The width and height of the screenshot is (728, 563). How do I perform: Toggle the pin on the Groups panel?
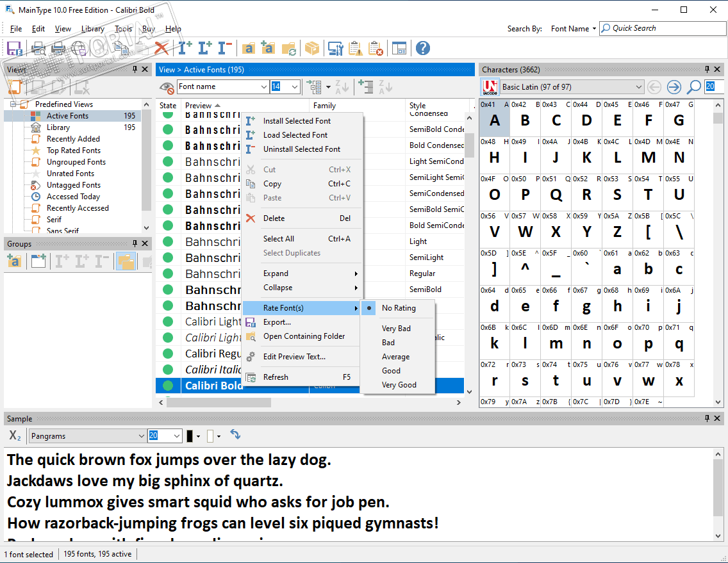coord(135,243)
